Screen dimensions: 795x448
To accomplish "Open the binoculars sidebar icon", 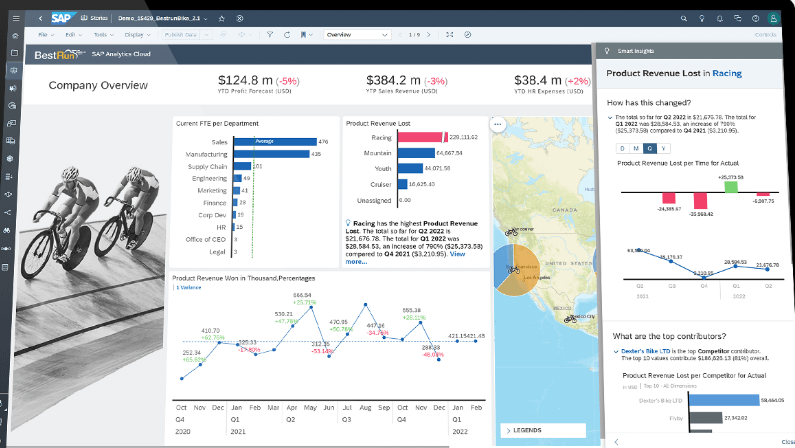I will [x=7, y=231].
